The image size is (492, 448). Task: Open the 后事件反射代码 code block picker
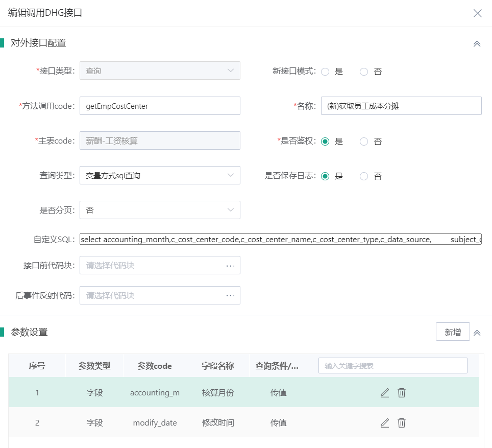click(x=230, y=295)
